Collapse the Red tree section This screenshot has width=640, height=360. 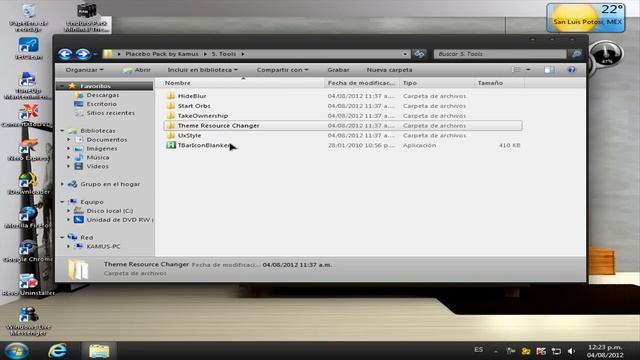(62, 238)
